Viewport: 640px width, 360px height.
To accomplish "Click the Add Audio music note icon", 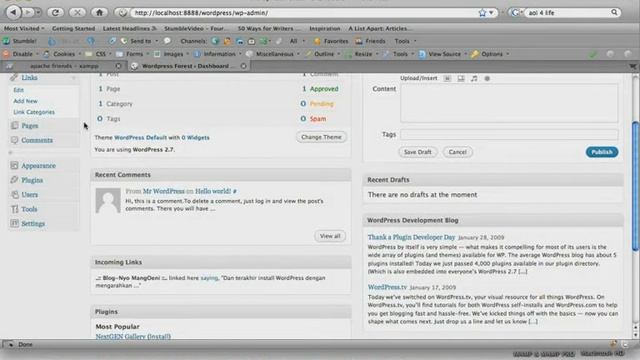I will [474, 78].
